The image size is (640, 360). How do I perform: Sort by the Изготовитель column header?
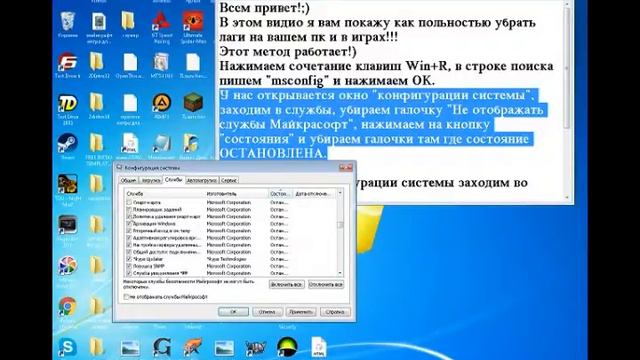point(236,194)
